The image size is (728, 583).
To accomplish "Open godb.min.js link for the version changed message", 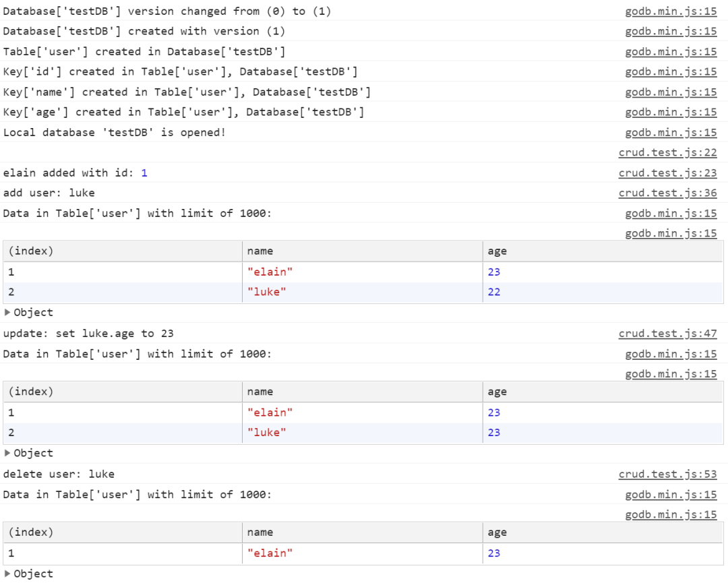I will pyautogui.click(x=671, y=11).
